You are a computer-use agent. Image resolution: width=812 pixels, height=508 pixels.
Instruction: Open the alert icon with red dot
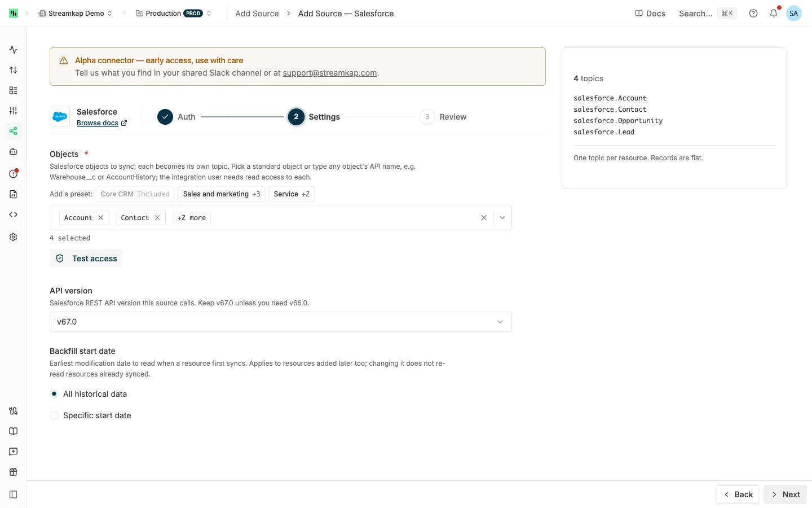point(14,173)
